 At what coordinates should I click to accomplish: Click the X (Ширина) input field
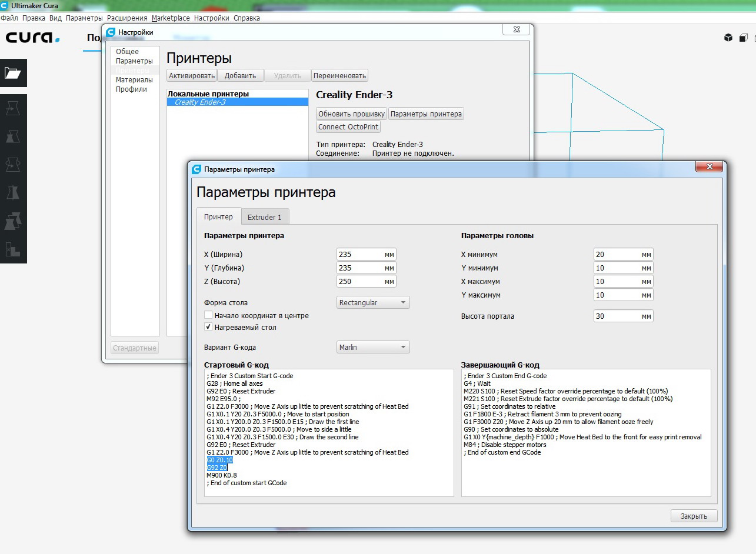point(367,254)
